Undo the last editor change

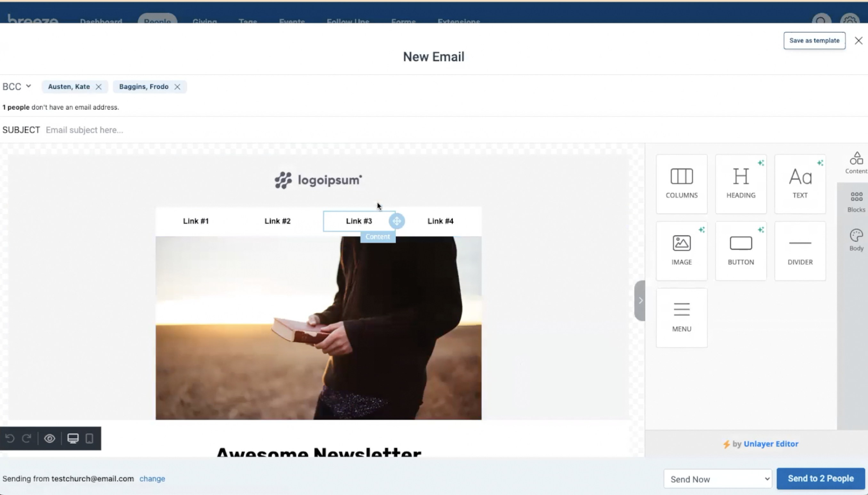pos(10,438)
